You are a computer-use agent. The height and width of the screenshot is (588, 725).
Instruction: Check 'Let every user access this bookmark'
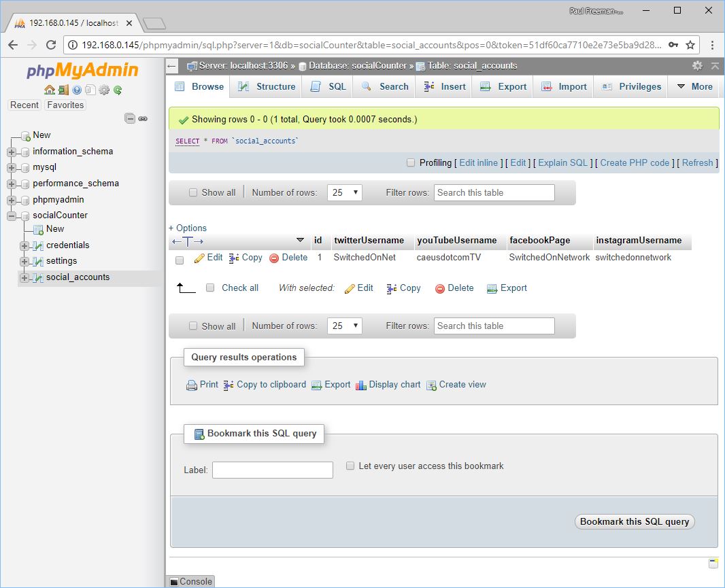point(350,466)
